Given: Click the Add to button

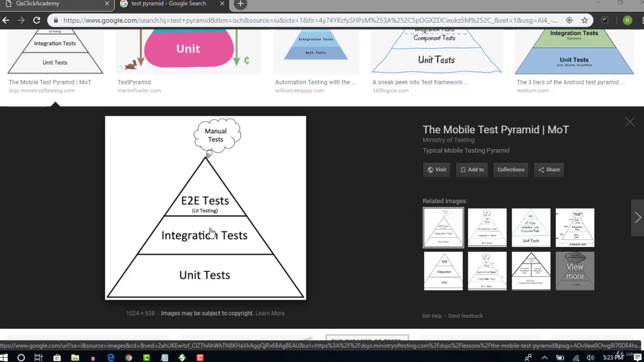Looking at the screenshot, I should click(472, 169).
